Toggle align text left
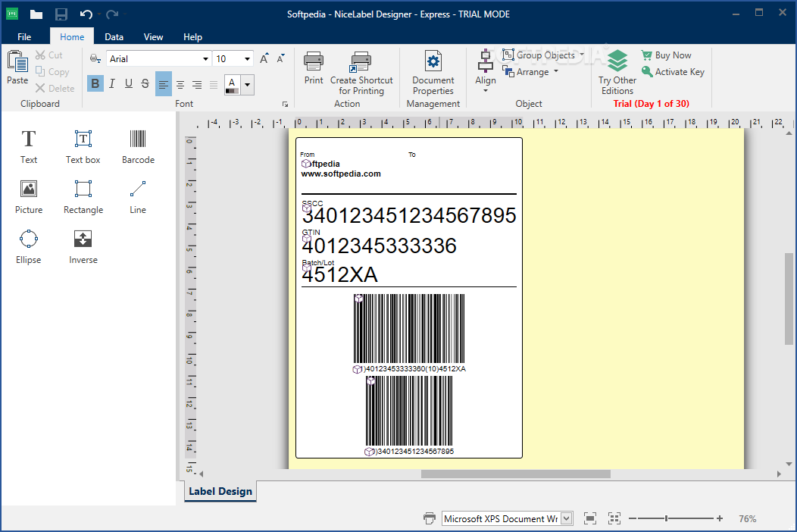The width and height of the screenshot is (797, 532). tap(163, 84)
